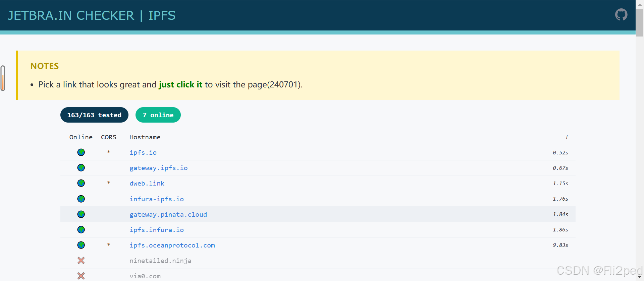Screen dimensions: 644x281
Task: Click the small progress indicator on left edge
Action: coord(3,78)
